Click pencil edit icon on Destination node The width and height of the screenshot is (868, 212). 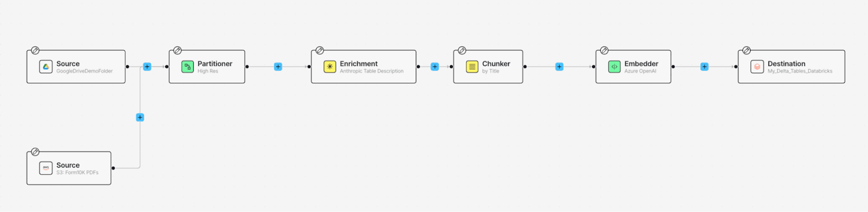point(747,50)
